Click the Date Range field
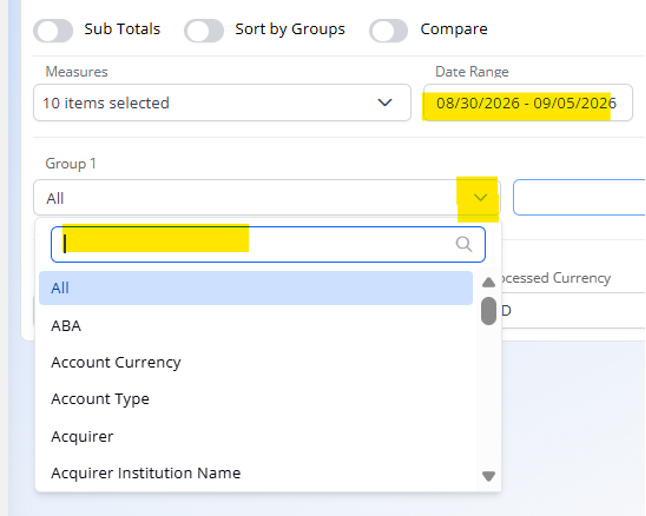Screen dimensions: 646x516 (x=528, y=103)
